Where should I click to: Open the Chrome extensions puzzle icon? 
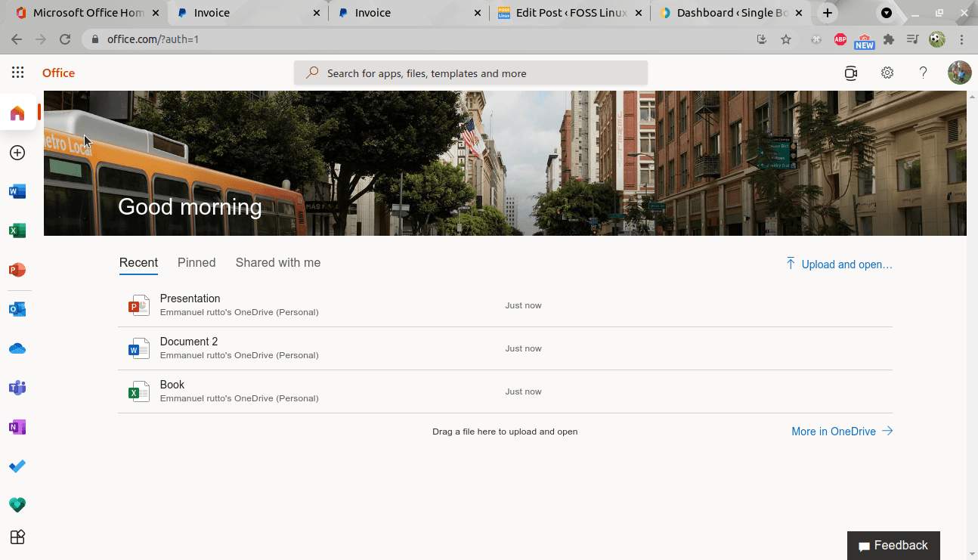(x=889, y=39)
